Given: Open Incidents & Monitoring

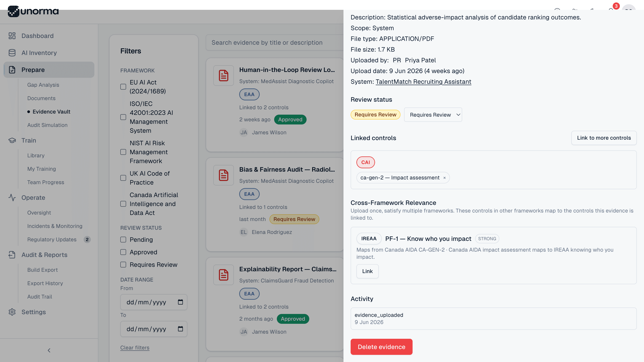Looking at the screenshot, I should (x=55, y=226).
